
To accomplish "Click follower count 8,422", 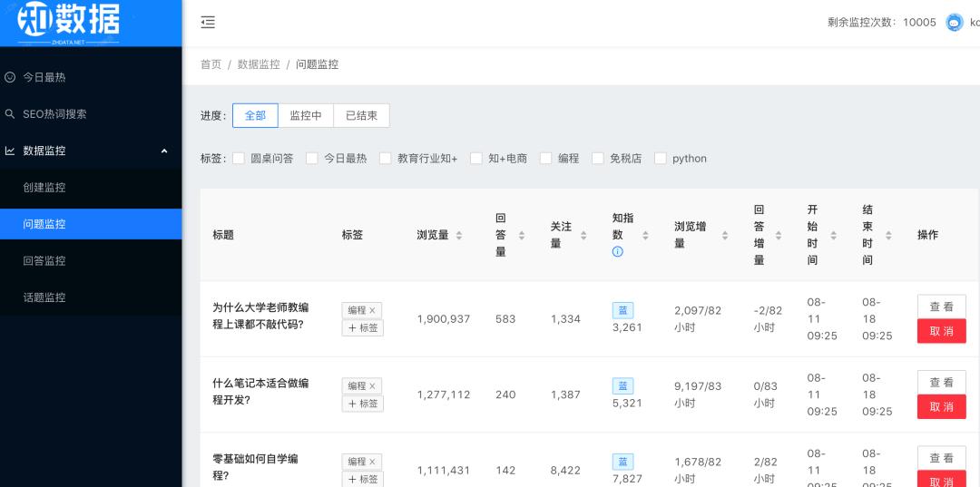I will pyautogui.click(x=565, y=470).
